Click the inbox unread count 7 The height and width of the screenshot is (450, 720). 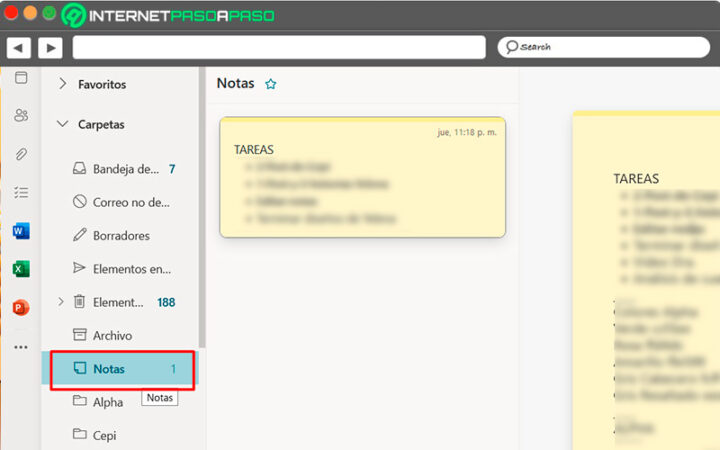tap(172, 169)
